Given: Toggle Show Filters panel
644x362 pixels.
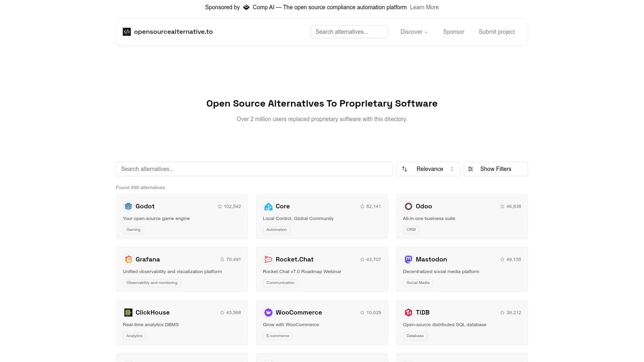Looking at the screenshot, I should [495, 169].
